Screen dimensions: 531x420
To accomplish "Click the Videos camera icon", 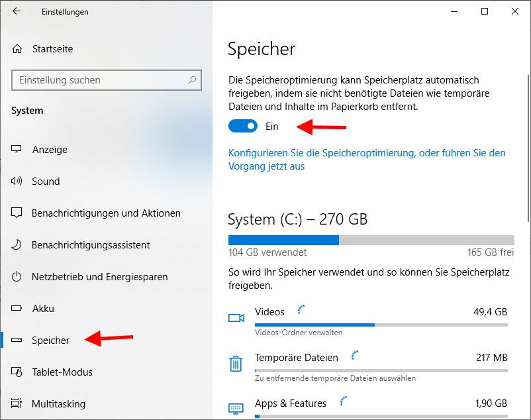I will coord(236,318).
